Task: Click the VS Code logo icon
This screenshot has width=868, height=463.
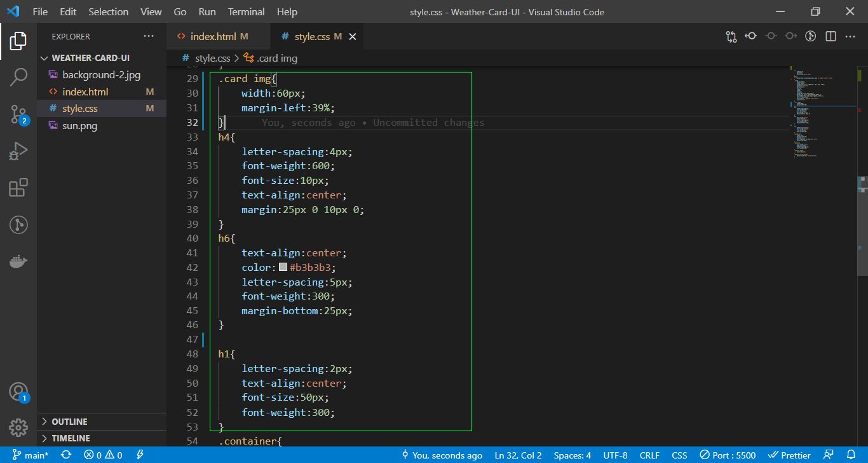Action: point(13,11)
